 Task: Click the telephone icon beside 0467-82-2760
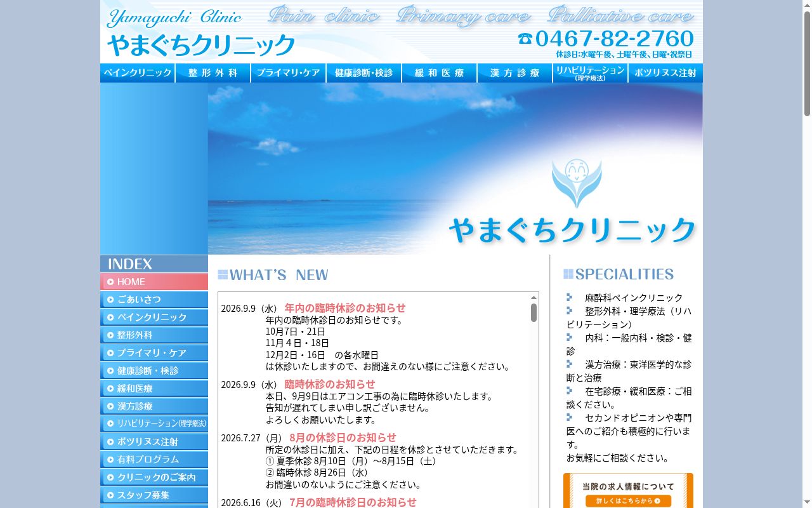coord(525,39)
